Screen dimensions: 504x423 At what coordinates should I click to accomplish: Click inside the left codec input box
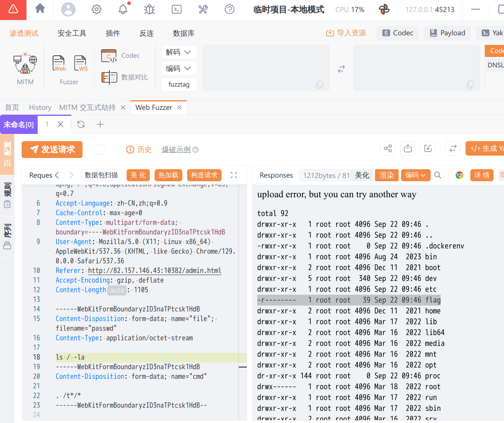(266, 68)
